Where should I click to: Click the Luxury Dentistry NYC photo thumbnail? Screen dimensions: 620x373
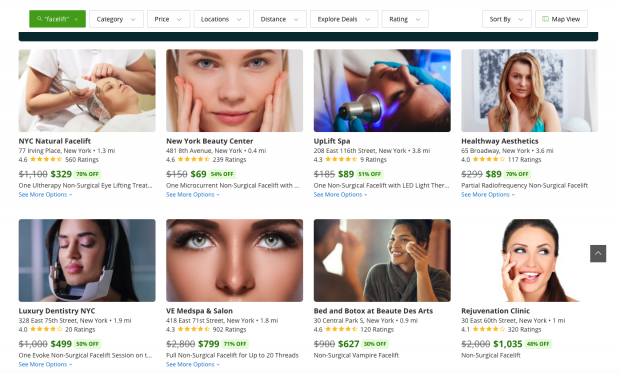point(87,260)
